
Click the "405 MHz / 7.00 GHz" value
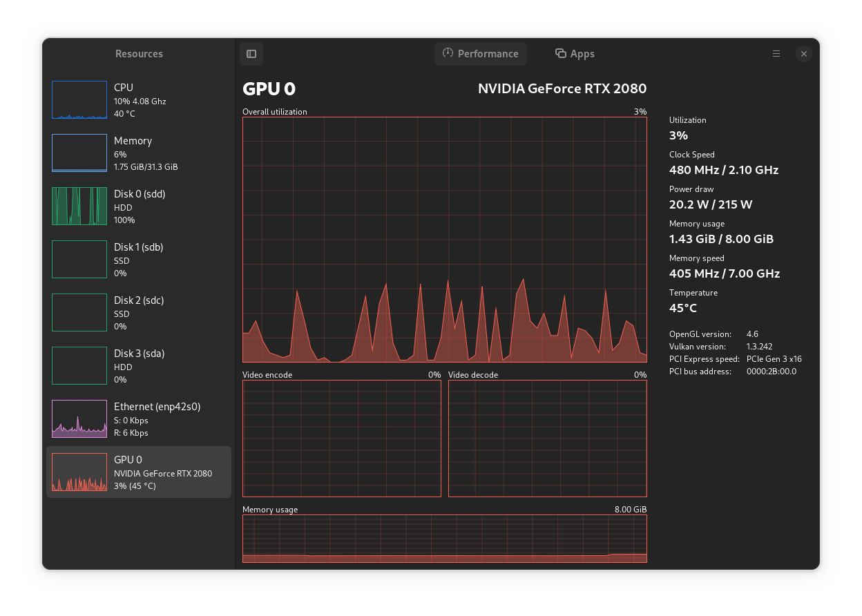[x=725, y=273]
